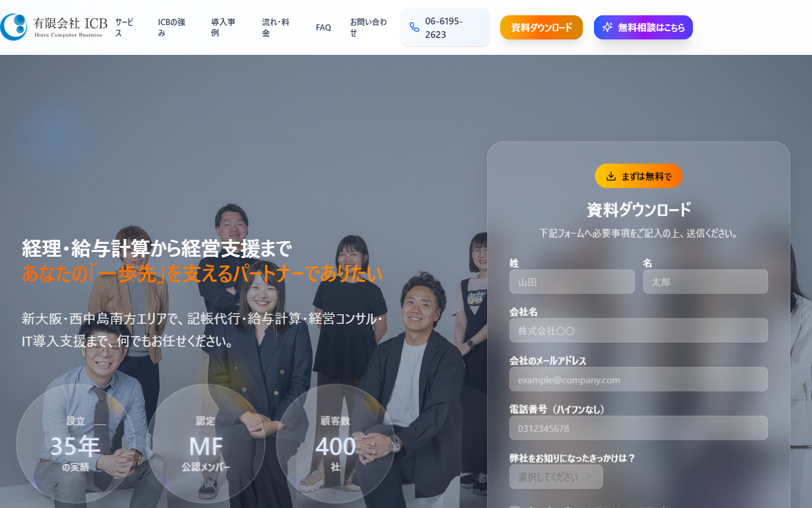Click the form heading 資料ダウンロード

click(x=639, y=210)
